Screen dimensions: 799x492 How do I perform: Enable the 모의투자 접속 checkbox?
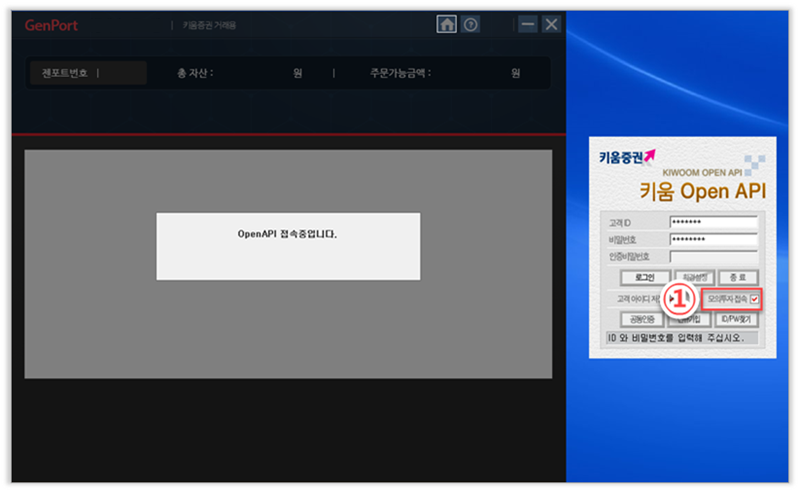(x=754, y=299)
